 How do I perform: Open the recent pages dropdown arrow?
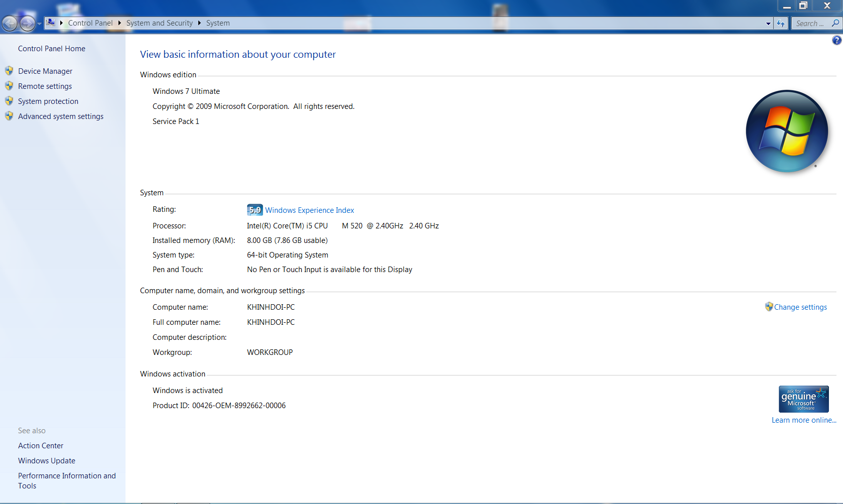(39, 24)
